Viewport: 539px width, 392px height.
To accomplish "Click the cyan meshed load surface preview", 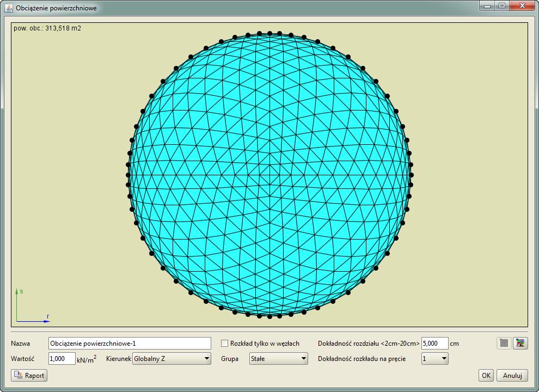I will (269, 175).
